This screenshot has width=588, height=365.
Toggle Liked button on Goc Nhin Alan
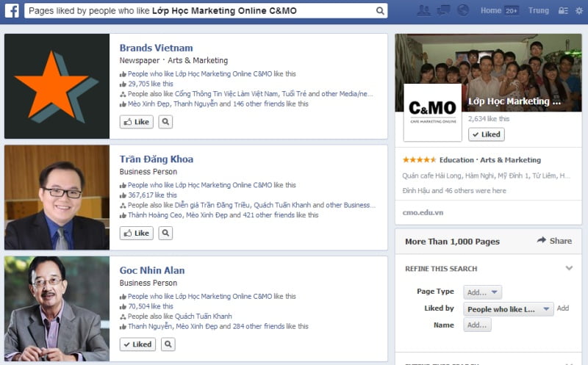coord(137,344)
